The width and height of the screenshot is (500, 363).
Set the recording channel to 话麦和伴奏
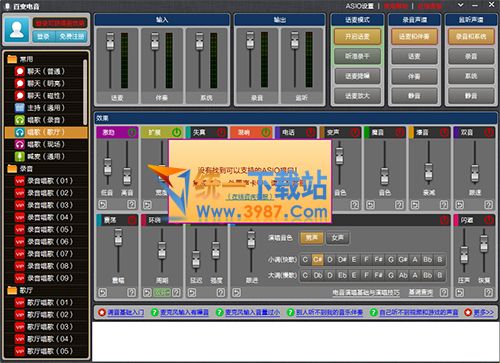pos(414,36)
